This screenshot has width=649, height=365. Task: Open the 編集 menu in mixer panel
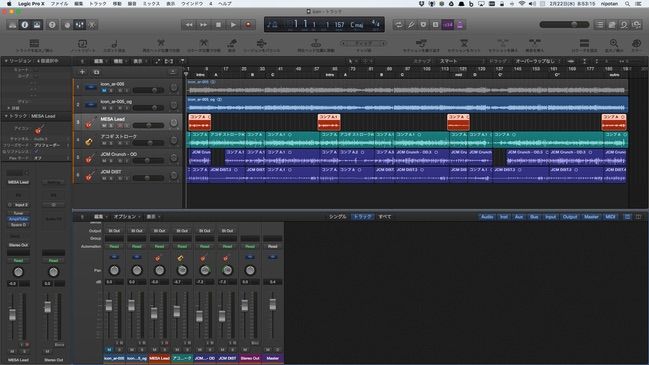[99, 217]
